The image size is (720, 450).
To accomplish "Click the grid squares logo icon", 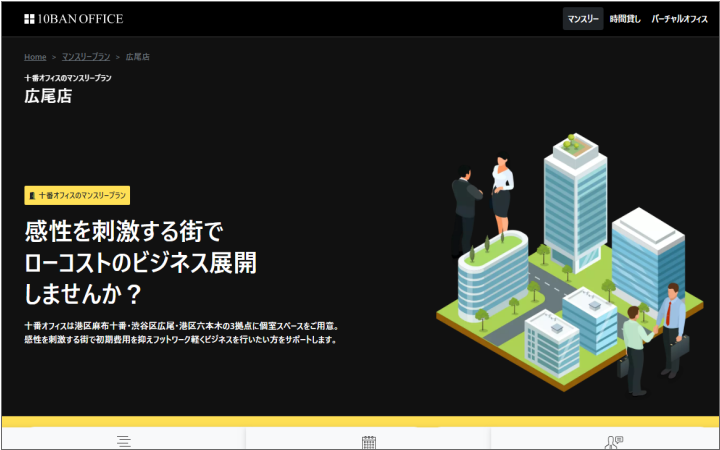I will click(x=29, y=19).
